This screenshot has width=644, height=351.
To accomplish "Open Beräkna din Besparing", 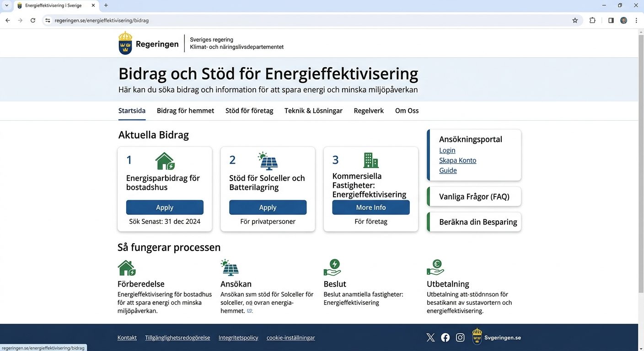I will 474,222.
